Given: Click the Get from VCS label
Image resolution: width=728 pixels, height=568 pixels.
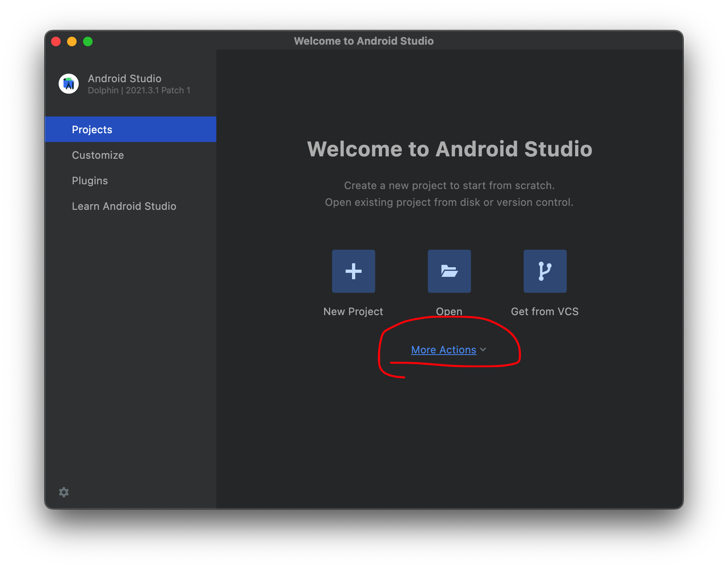Looking at the screenshot, I should (545, 312).
